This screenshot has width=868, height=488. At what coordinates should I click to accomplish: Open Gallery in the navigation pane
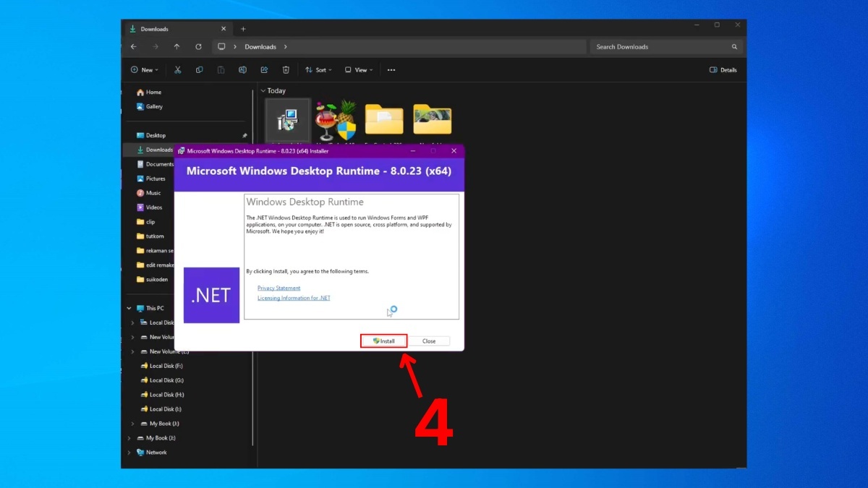(150, 106)
